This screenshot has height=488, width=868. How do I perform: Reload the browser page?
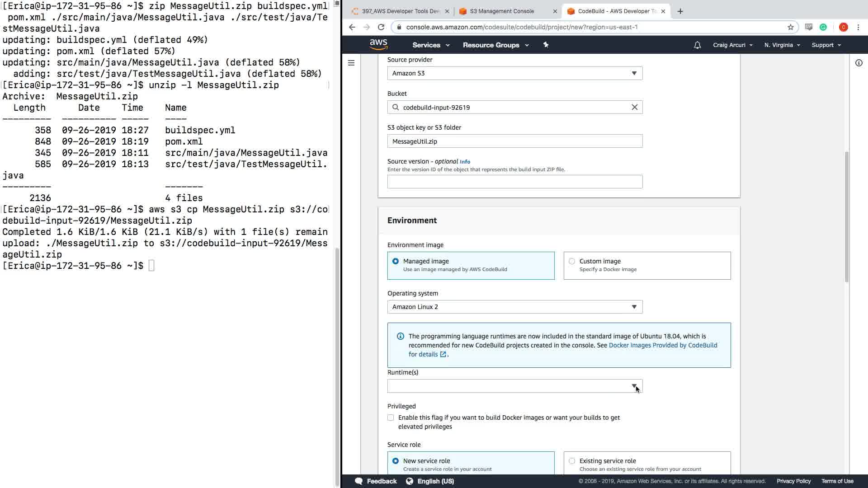[x=381, y=27]
